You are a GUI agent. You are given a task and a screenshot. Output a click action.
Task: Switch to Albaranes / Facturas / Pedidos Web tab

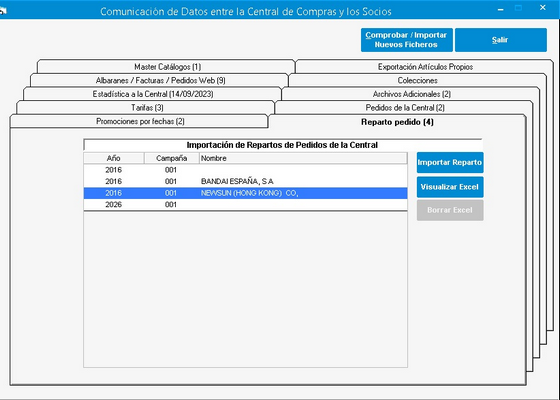pyautogui.click(x=160, y=80)
